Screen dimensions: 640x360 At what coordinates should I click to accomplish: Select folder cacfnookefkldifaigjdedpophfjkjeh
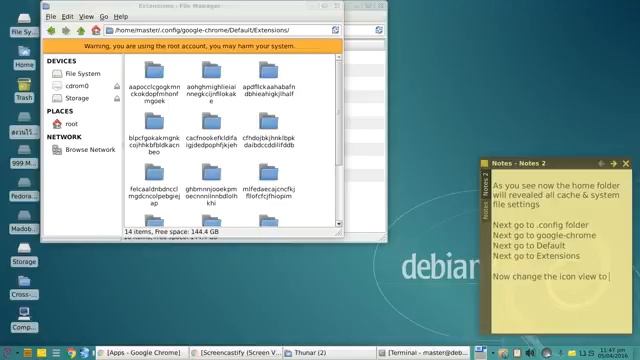pyautogui.click(x=211, y=130)
